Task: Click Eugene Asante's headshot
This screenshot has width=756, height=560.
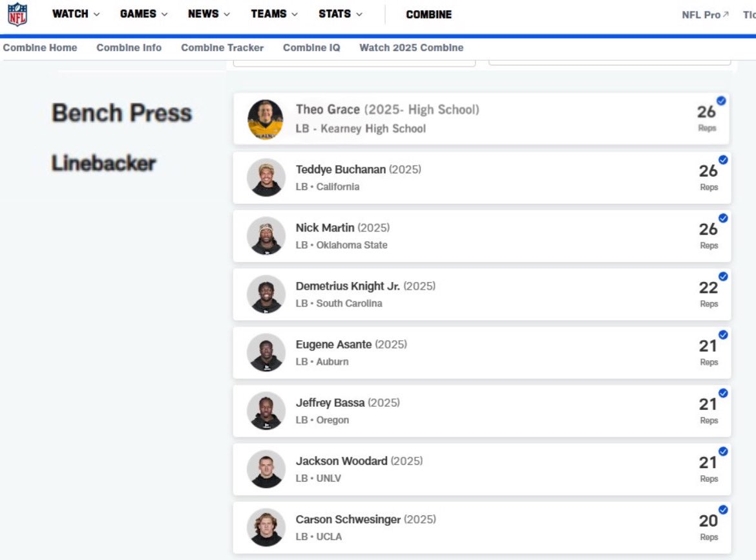Action: click(x=266, y=352)
